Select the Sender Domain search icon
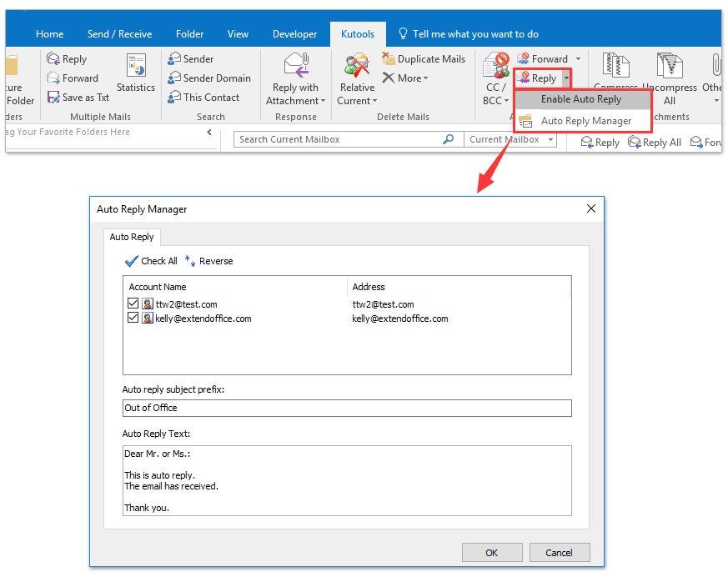The image size is (728, 582). (174, 78)
